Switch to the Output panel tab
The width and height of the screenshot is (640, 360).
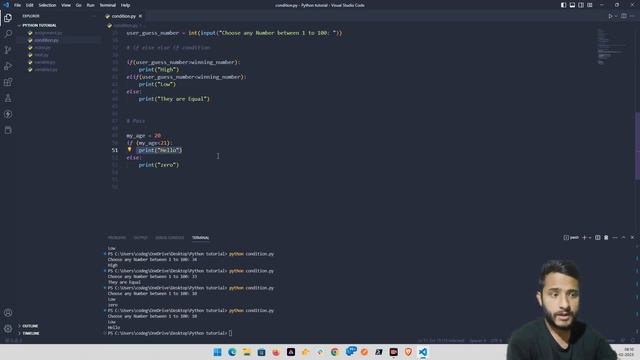[140, 238]
